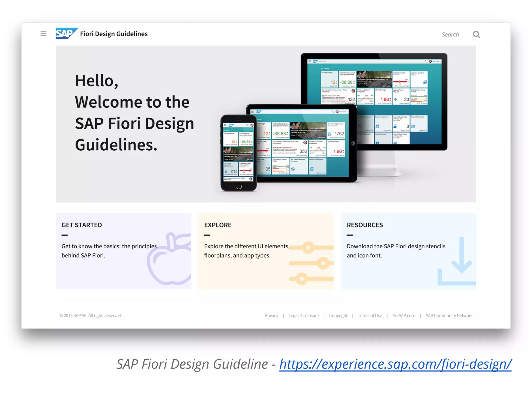Click 'Explore the different UI elements' description
Viewport: 532px width, 399px height.
[x=247, y=251]
